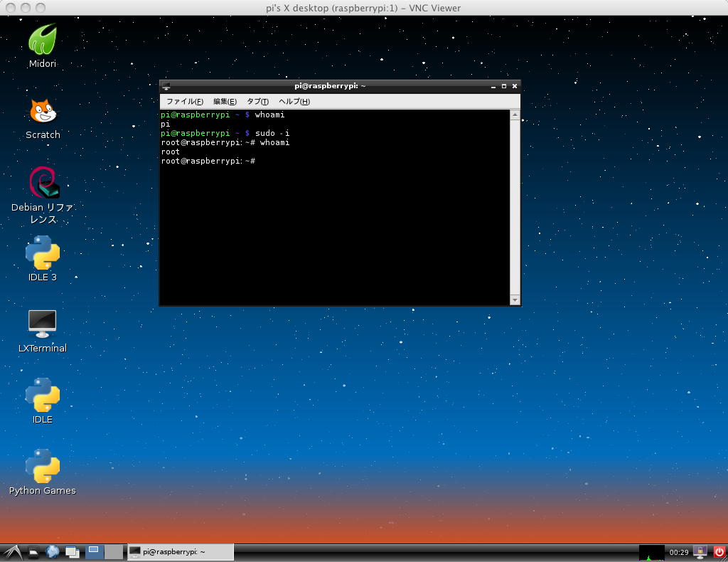Click the file manager icon in taskbar
Screen dimensions: 728x562
point(33,552)
